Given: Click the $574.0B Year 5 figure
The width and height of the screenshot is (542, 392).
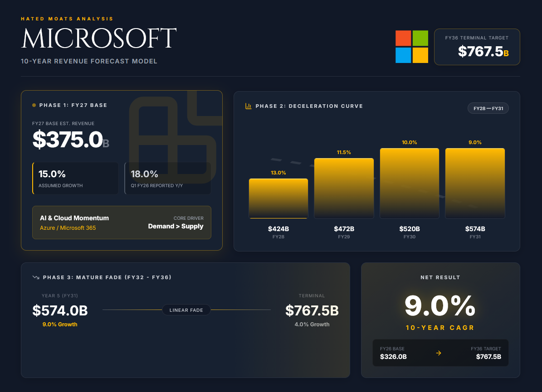Looking at the screenshot, I should [60, 310].
